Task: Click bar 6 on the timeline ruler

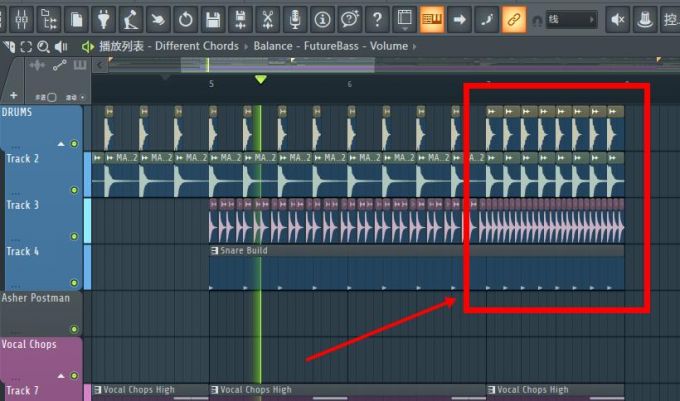Action: tap(350, 84)
